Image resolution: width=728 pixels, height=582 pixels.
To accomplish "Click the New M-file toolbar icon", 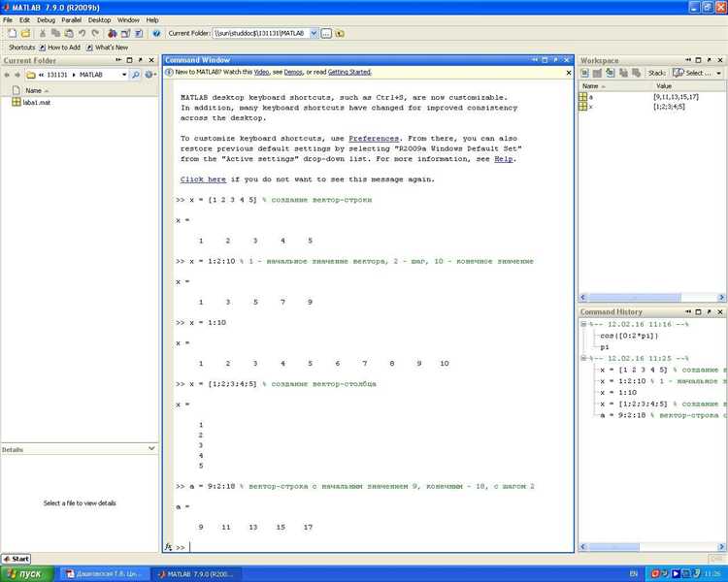I will coord(11,33).
